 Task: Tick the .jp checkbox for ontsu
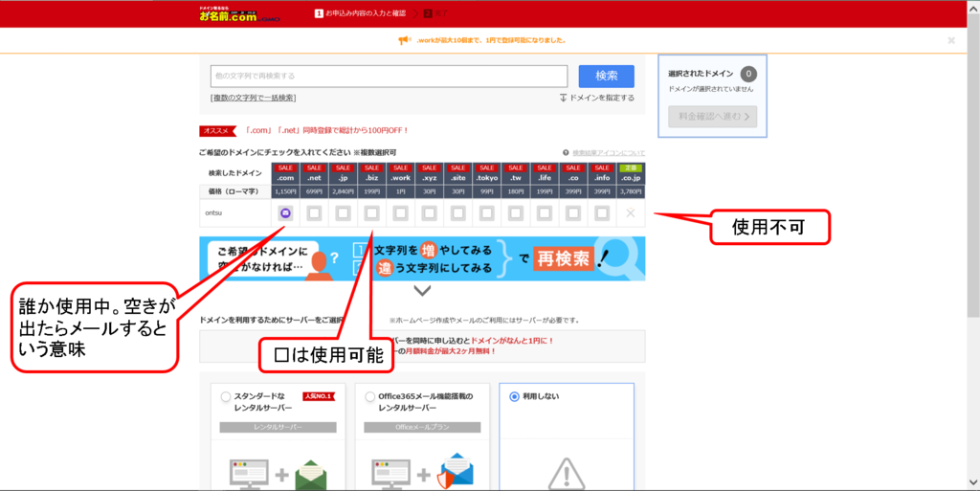[344, 213]
